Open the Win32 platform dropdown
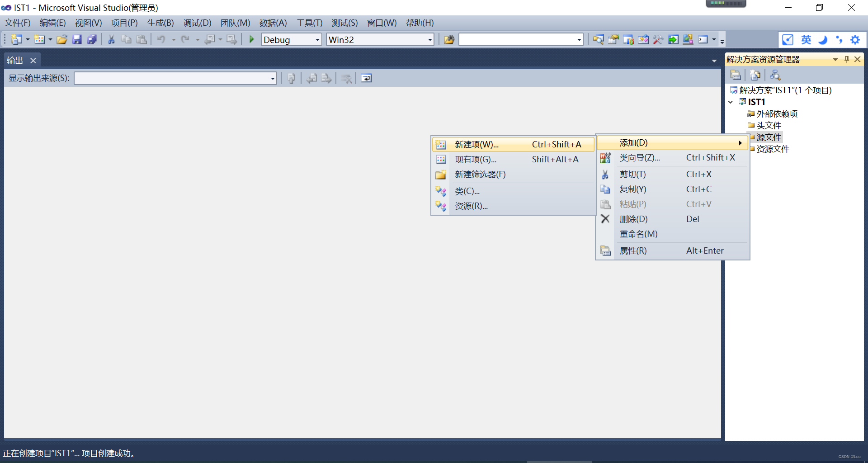The image size is (868, 463). (430, 40)
